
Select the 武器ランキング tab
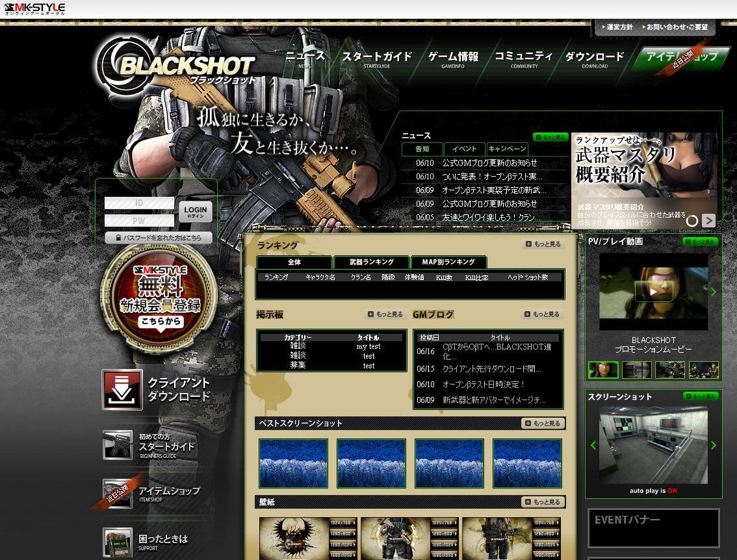pos(371,262)
